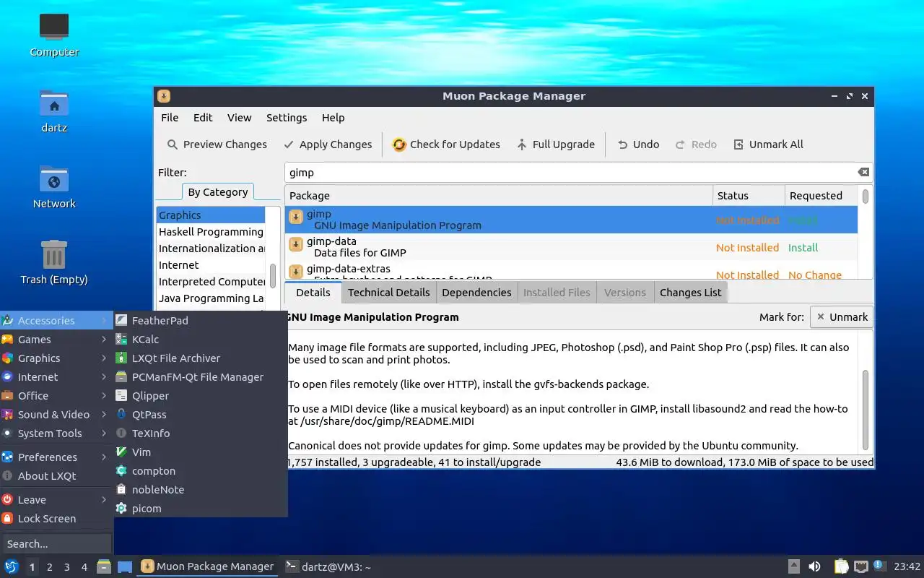Click the Unmark button for gimp
This screenshot has height=578, width=924.
point(842,317)
